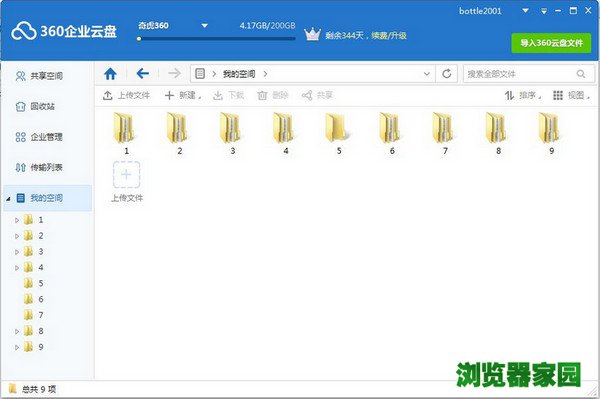Open the 视图 view menu
600x399 pixels.
(571, 95)
